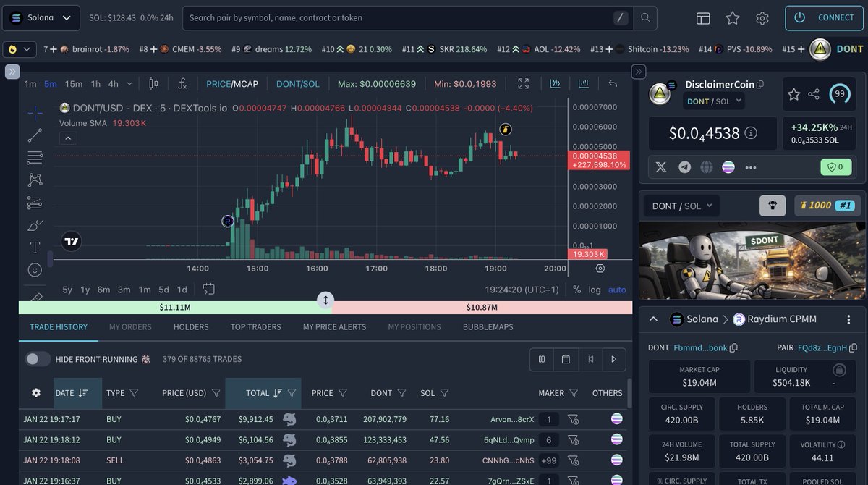
Task: Open trending token SKR 218.64%
Action: [x=445, y=49]
